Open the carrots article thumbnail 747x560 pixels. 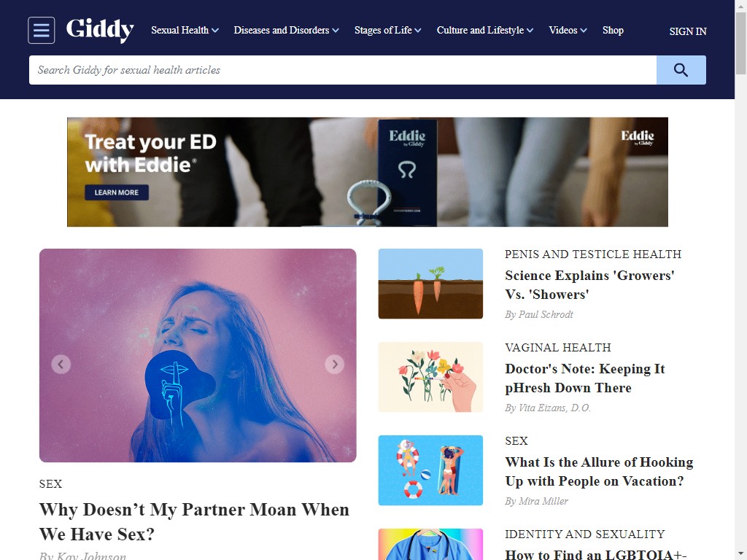[x=430, y=284]
